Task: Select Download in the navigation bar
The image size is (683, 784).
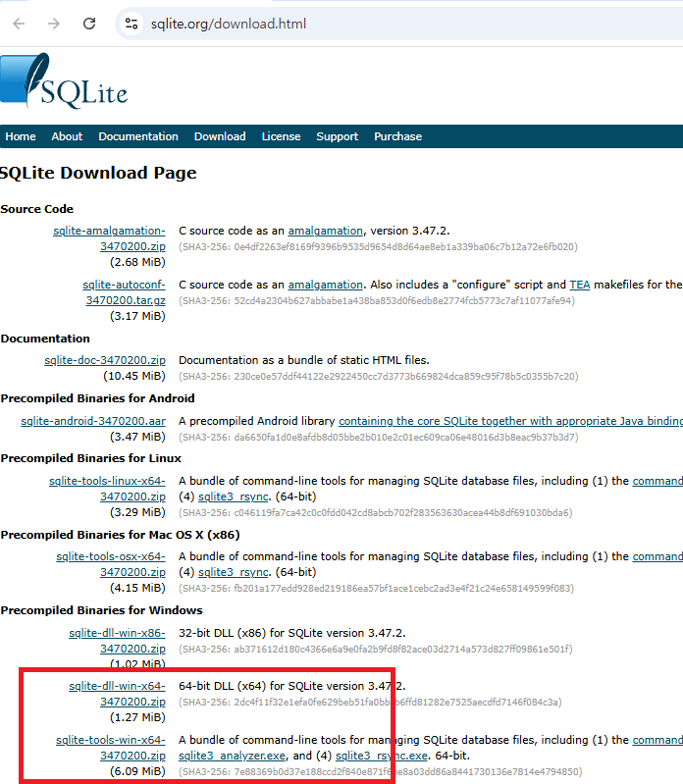Action: [x=220, y=136]
